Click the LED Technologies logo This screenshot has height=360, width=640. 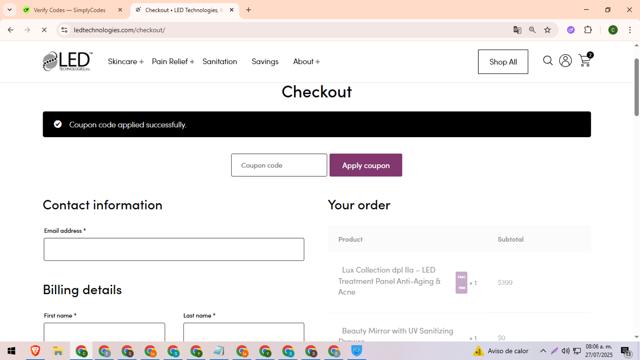[x=67, y=61]
